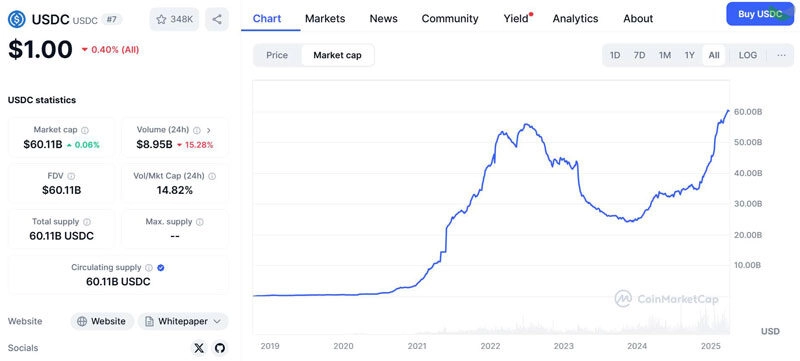The image size is (800, 361).
Task: Switch to the Markets tab
Action: pyautogui.click(x=325, y=19)
